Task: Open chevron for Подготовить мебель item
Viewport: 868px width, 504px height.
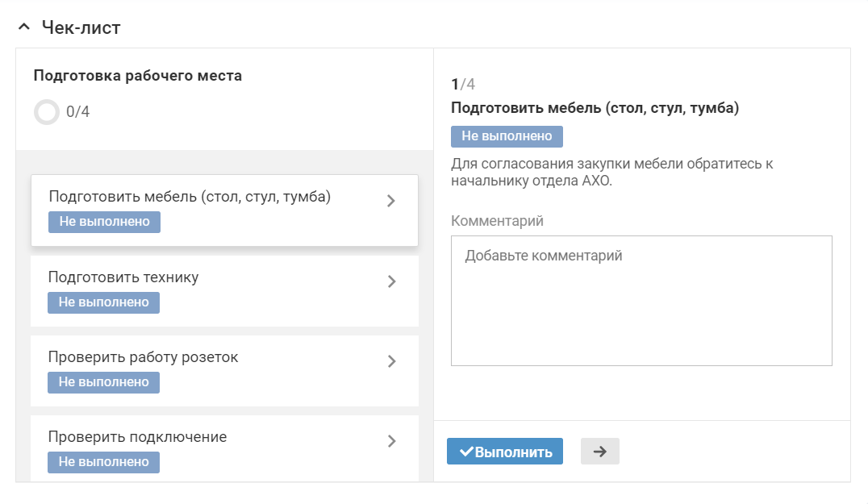Action: coord(391,202)
